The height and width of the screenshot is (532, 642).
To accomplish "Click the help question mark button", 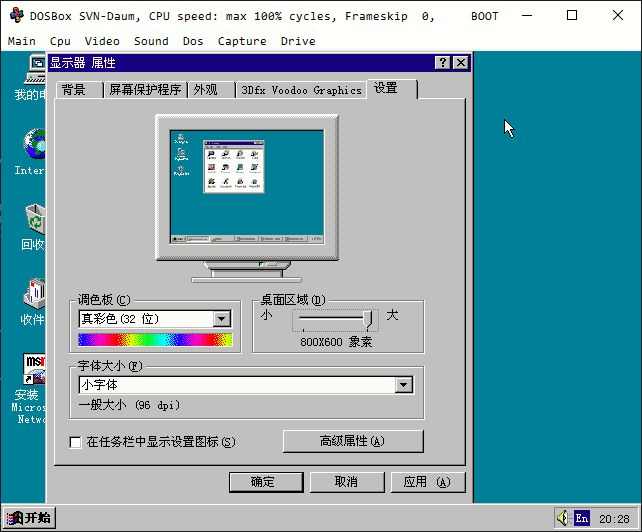I will [443, 63].
